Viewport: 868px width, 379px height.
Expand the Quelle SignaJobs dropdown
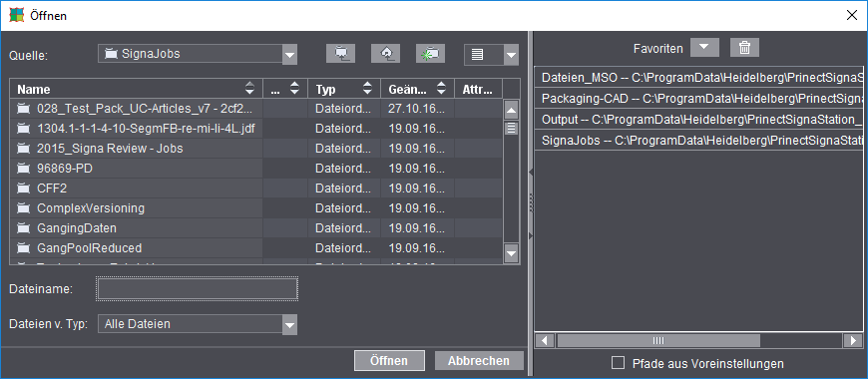(x=290, y=54)
